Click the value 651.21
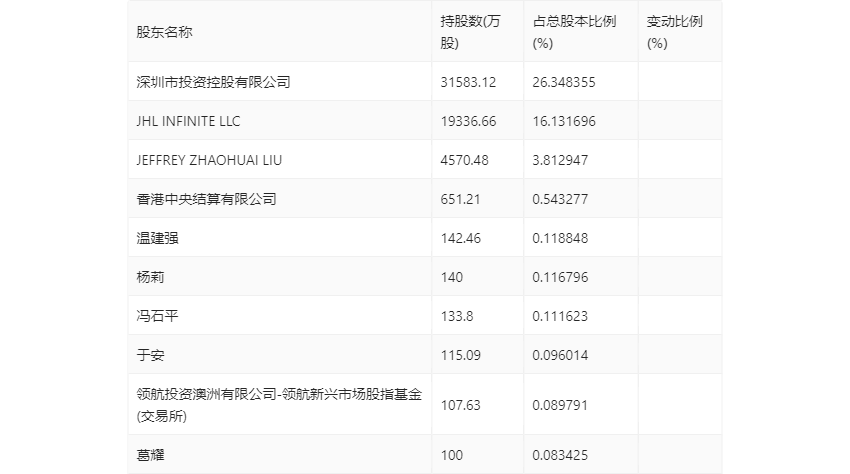850x474 pixels. click(x=460, y=199)
